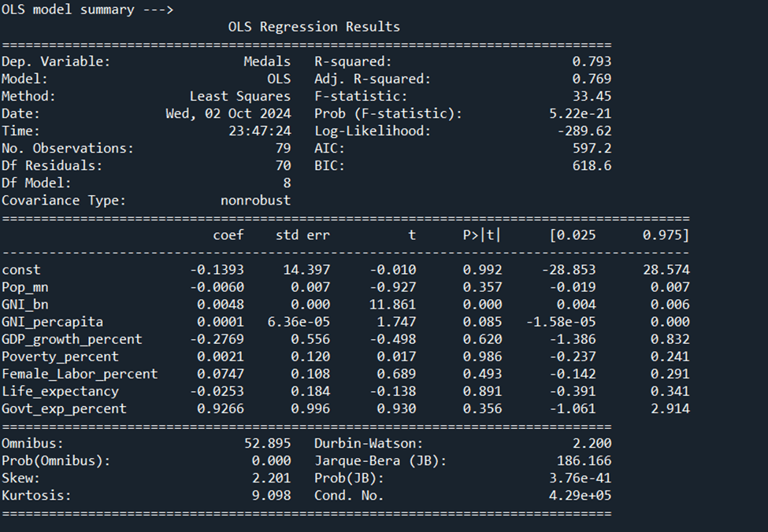Click the 'GDP_growth_percent' variable name
Image resolution: width=768 pixels, height=532 pixels.
(72, 339)
